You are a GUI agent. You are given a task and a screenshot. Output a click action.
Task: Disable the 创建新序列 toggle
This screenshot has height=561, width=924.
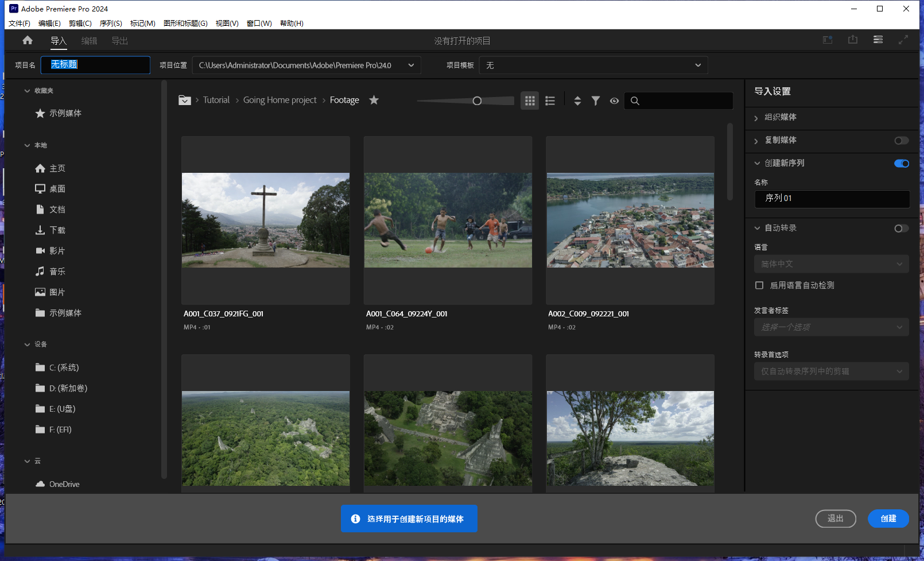pos(900,163)
